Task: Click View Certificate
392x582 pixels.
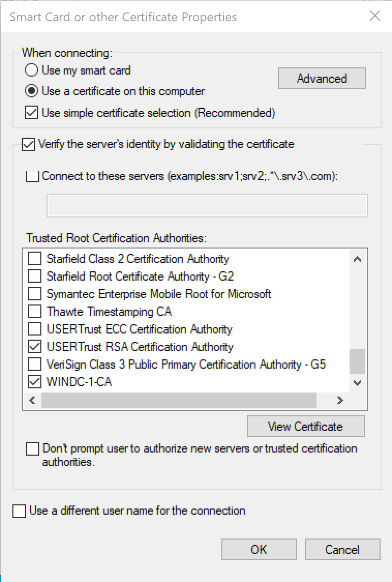Action: [x=306, y=426]
